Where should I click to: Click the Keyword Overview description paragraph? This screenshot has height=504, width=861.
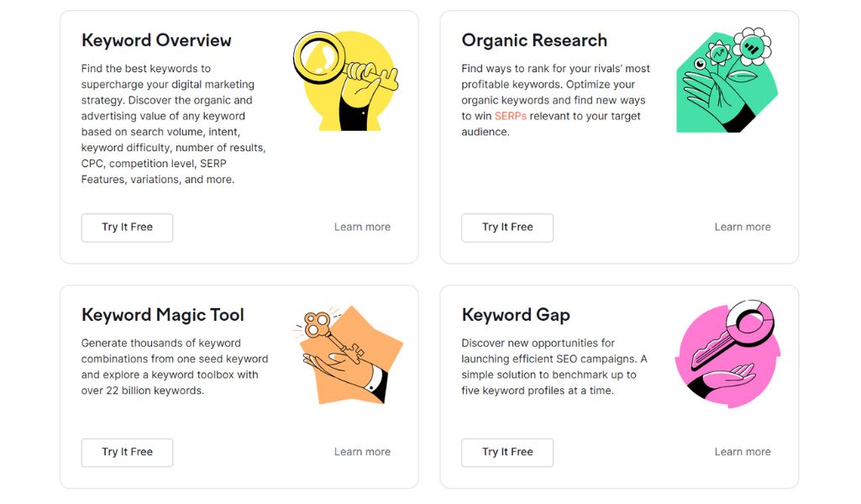[x=174, y=124]
